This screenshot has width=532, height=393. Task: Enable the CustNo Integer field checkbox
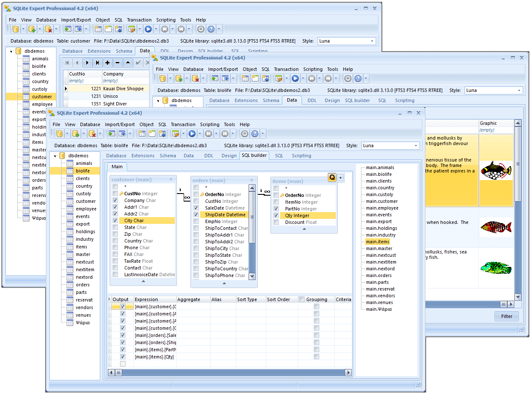click(x=115, y=193)
